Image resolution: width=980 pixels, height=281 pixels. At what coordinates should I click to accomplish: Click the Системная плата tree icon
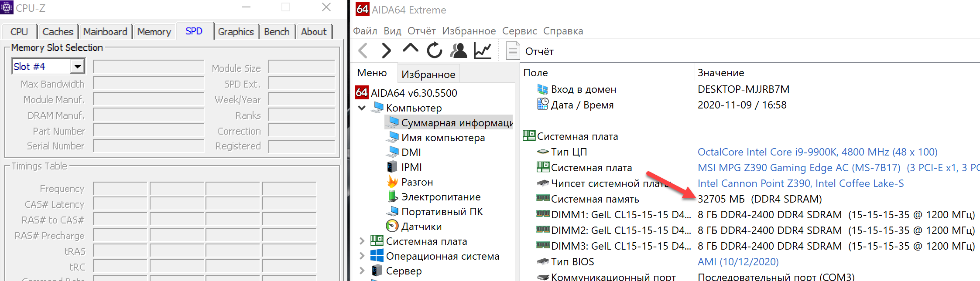click(x=377, y=241)
